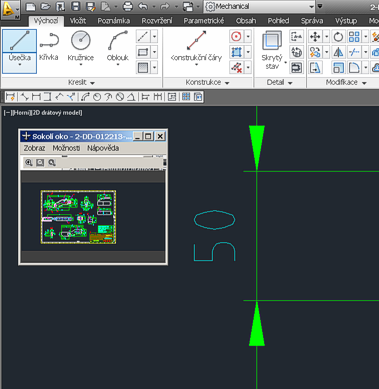This screenshot has width=379, height=389.
Task: Pick the Oblouk arc tool
Action: [x=118, y=48]
